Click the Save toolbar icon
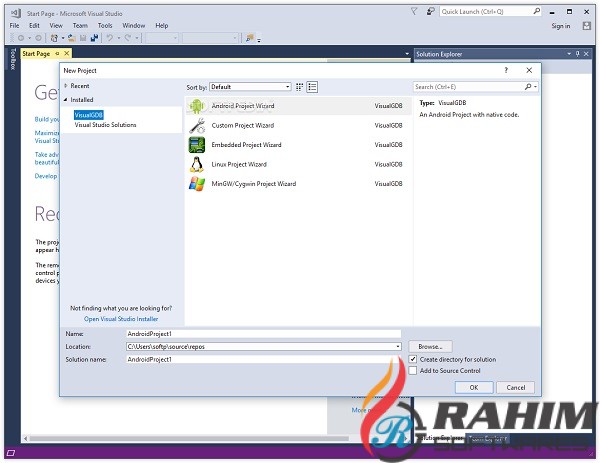 [x=83, y=38]
